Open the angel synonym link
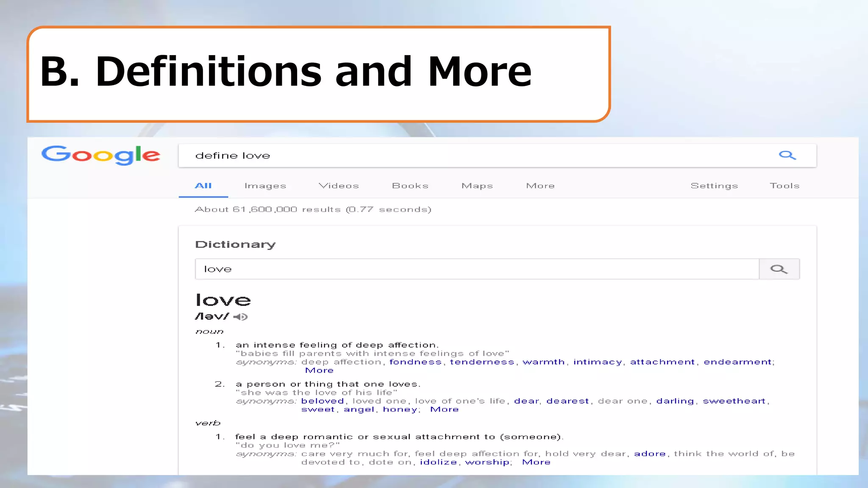Screen dimensions: 868x488 (359, 410)
